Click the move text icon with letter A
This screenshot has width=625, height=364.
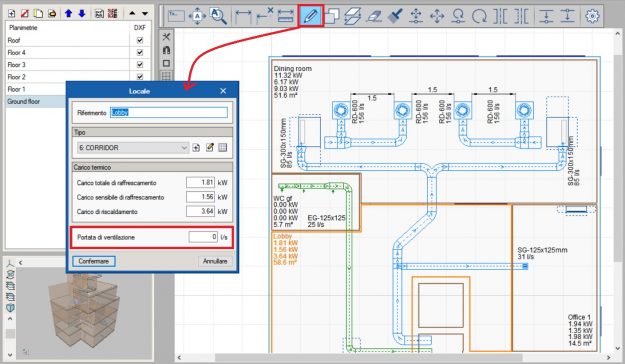coord(197,16)
